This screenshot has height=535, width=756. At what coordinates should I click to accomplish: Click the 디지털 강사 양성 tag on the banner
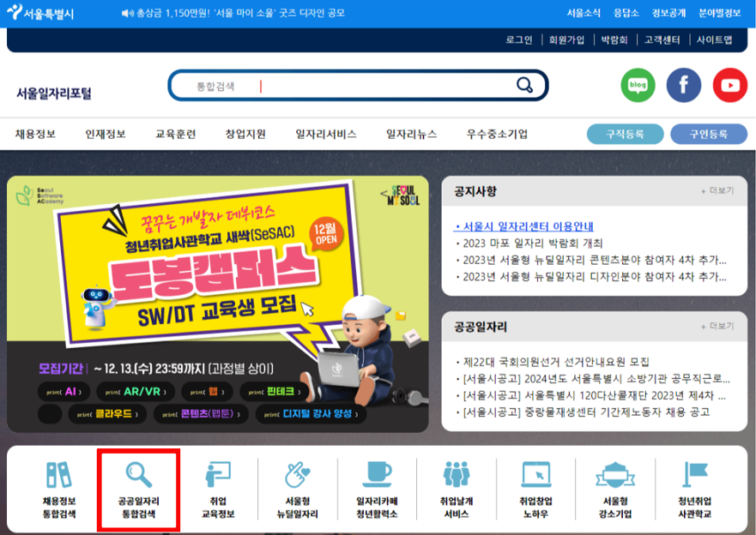point(311,413)
